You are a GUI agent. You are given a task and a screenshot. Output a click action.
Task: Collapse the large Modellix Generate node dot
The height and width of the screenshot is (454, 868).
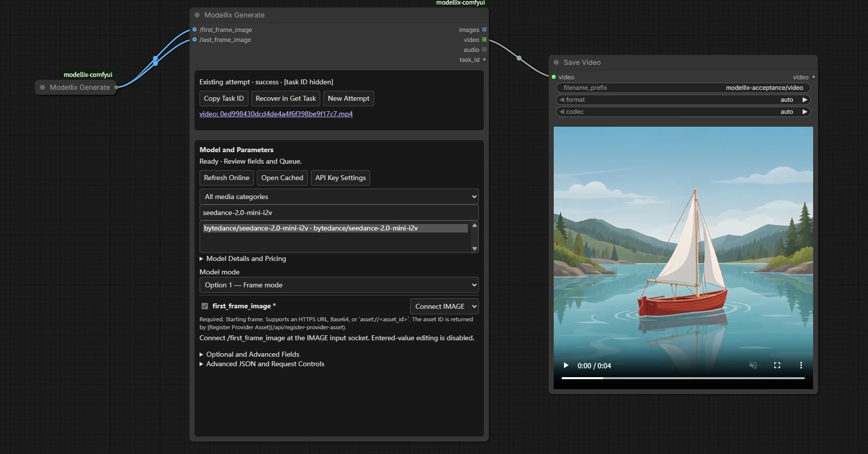[197, 15]
